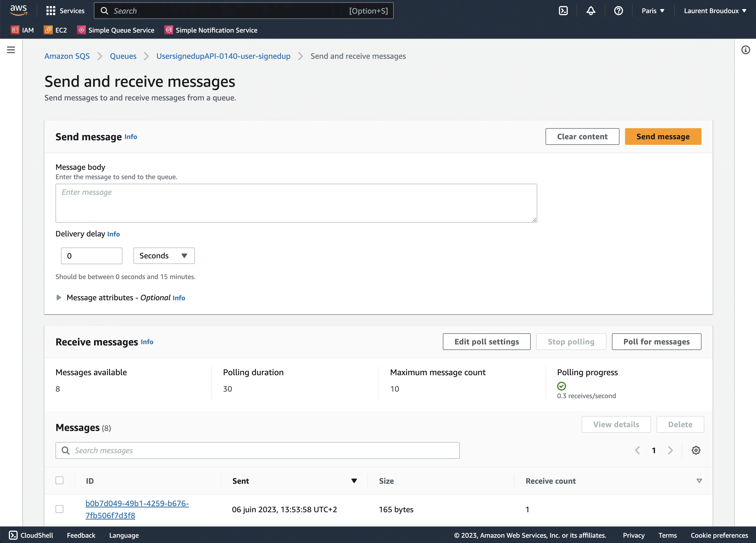Image resolution: width=756 pixels, height=543 pixels.
Task: Navigate to Queues breadcrumb
Action: click(x=123, y=56)
